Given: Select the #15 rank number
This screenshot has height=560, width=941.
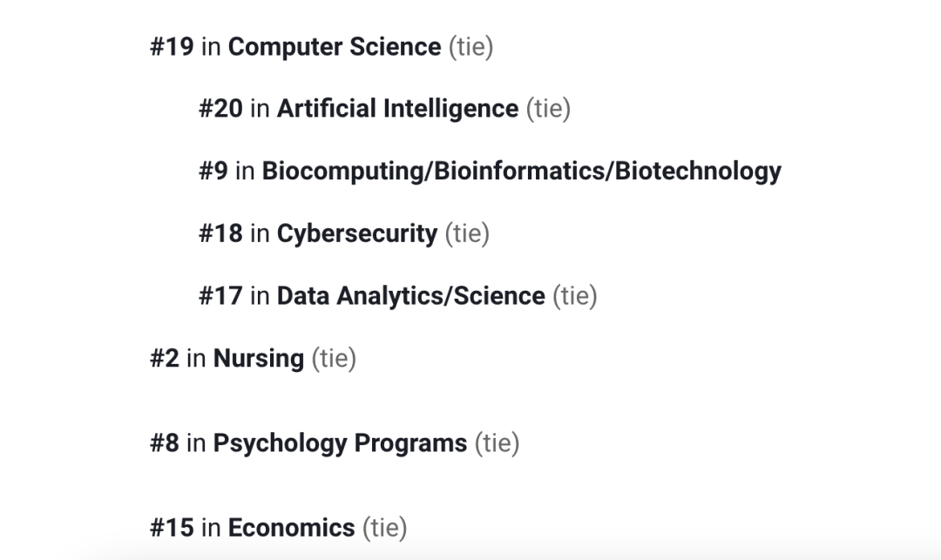Looking at the screenshot, I should [x=172, y=528].
